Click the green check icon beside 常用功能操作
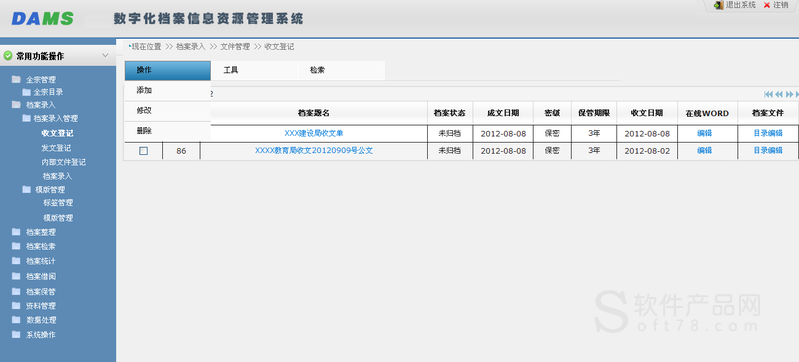This screenshot has height=362, width=799. [8, 56]
